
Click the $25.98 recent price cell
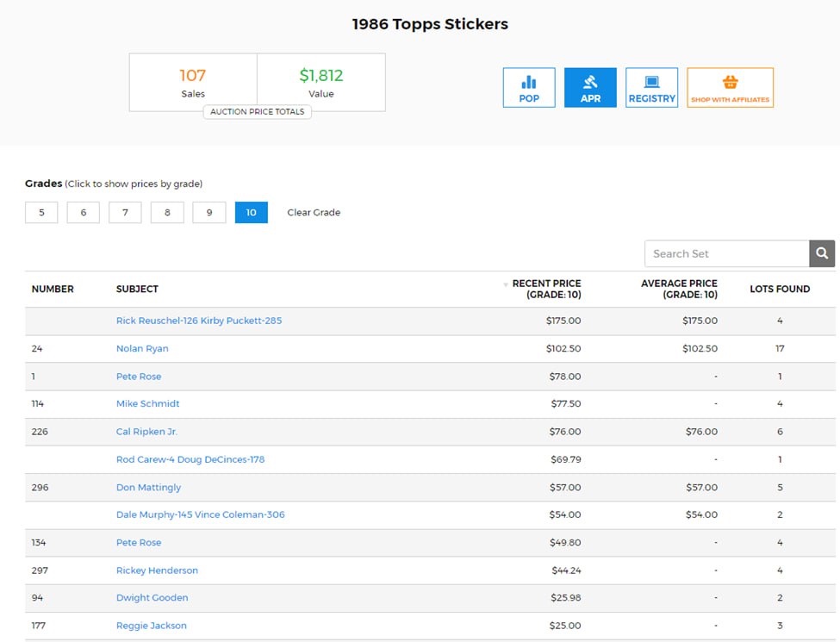pos(566,597)
